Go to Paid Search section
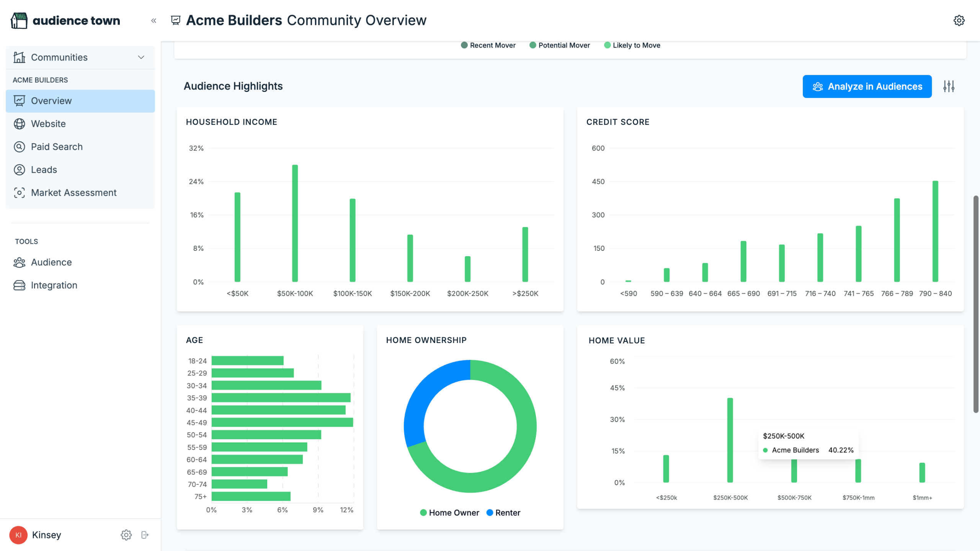Screen dimensions: 980x551 tap(57, 147)
